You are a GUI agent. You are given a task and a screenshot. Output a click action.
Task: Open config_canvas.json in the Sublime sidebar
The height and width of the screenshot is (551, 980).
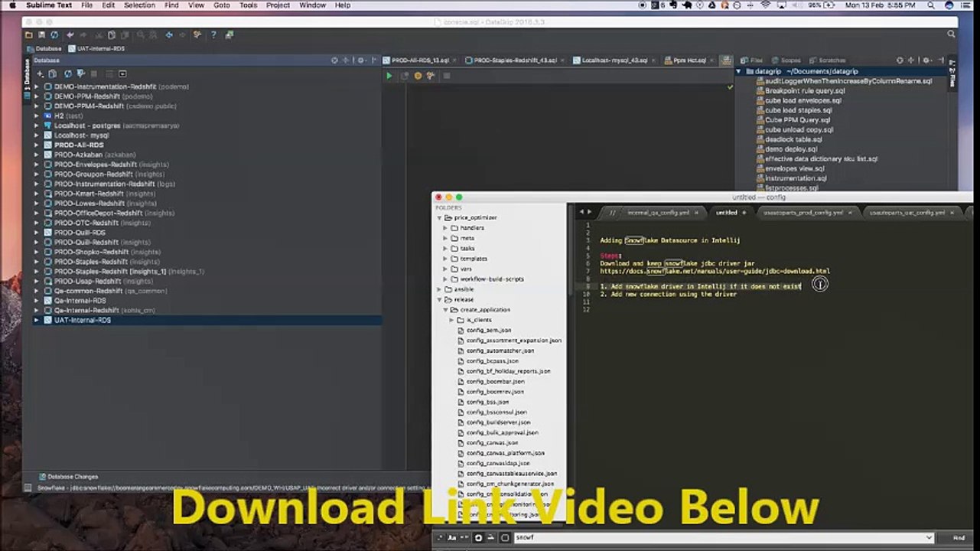coord(492,442)
